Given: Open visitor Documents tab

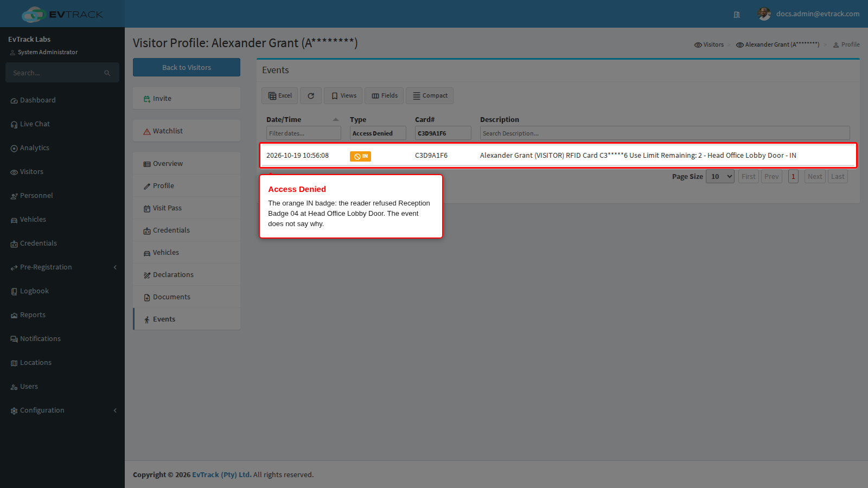Looking at the screenshot, I should (x=187, y=297).
